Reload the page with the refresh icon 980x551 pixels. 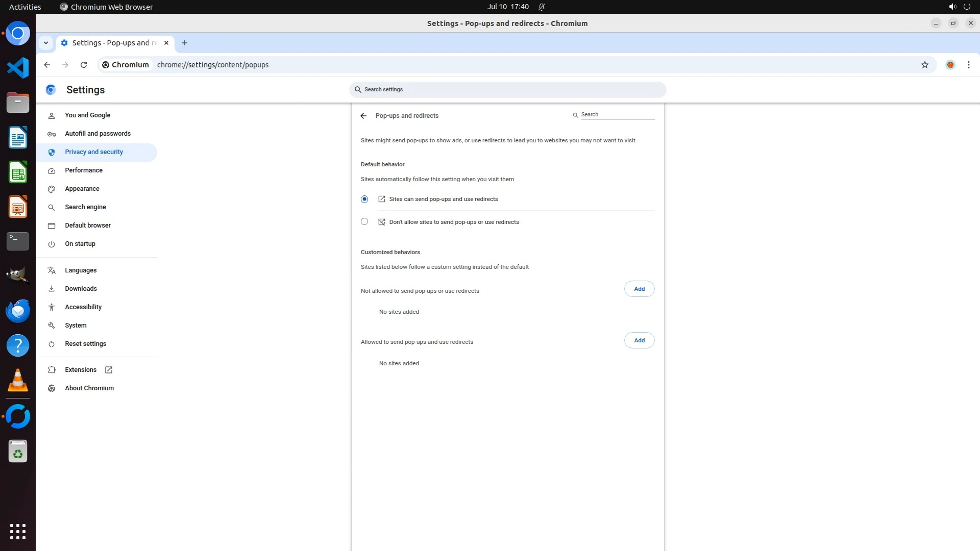pos(84,65)
